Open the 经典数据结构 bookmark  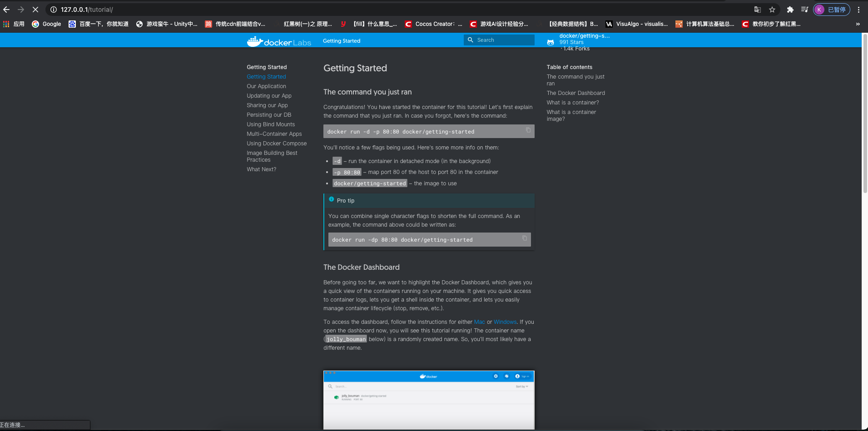[568, 24]
